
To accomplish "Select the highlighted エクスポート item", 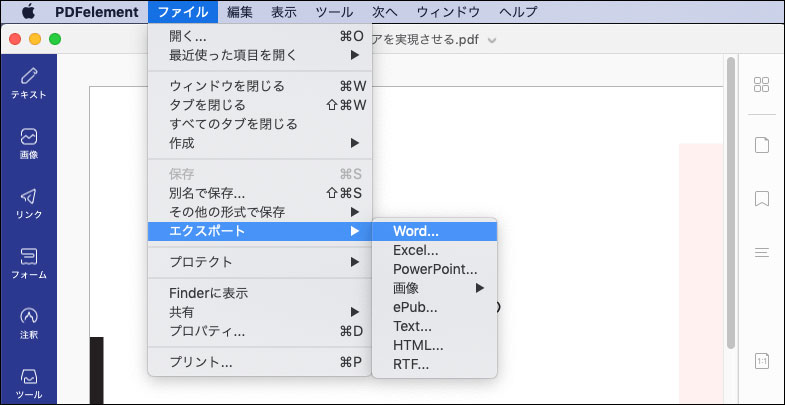I will point(260,231).
